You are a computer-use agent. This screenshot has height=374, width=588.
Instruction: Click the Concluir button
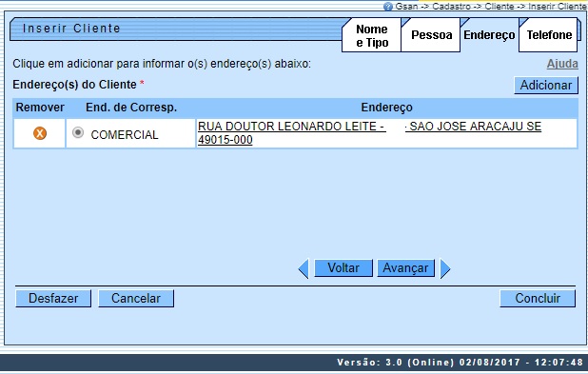click(x=538, y=298)
